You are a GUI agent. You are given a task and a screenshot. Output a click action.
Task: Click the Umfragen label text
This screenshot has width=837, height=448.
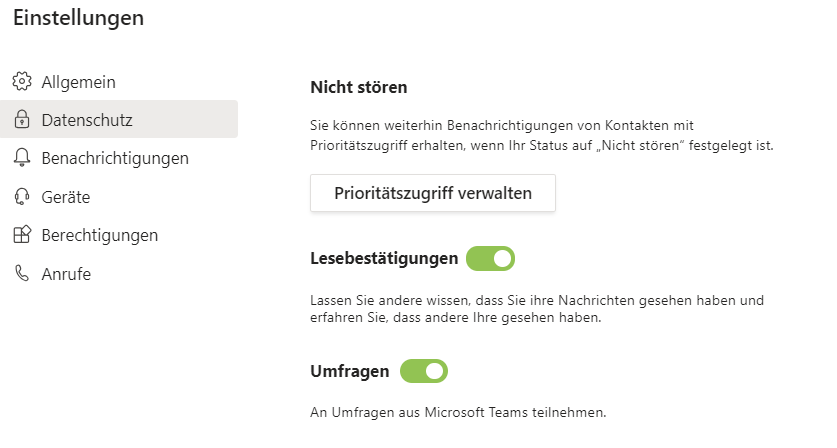tap(350, 371)
